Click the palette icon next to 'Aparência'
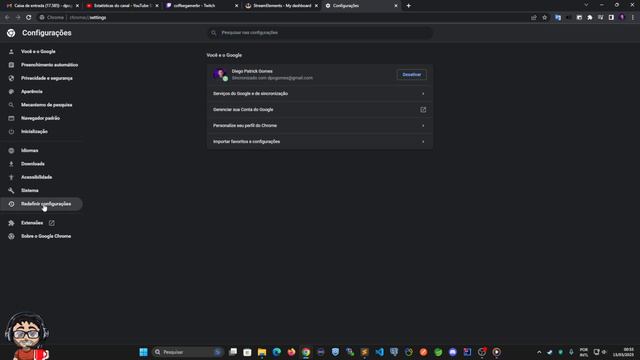This screenshot has height=360, width=640. [x=11, y=91]
